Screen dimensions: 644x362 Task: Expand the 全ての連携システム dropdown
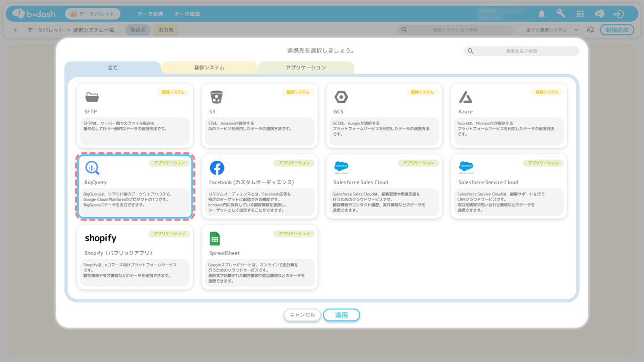(550, 30)
